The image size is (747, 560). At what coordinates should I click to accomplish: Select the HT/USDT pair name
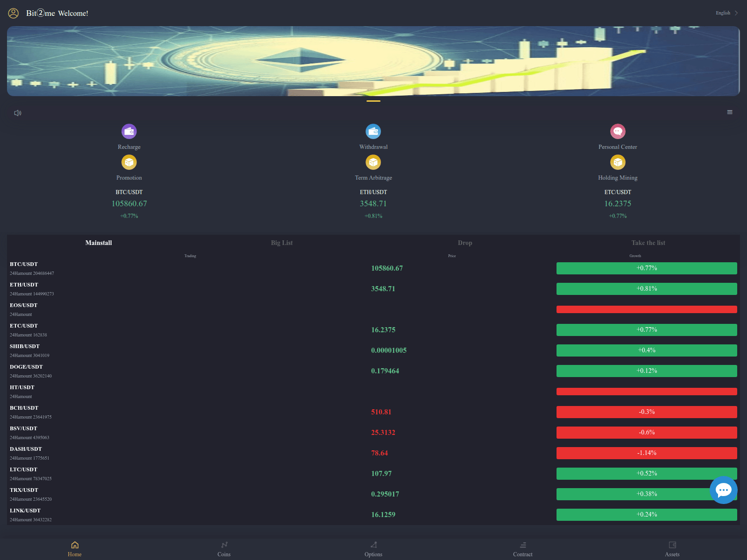(22, 387)
